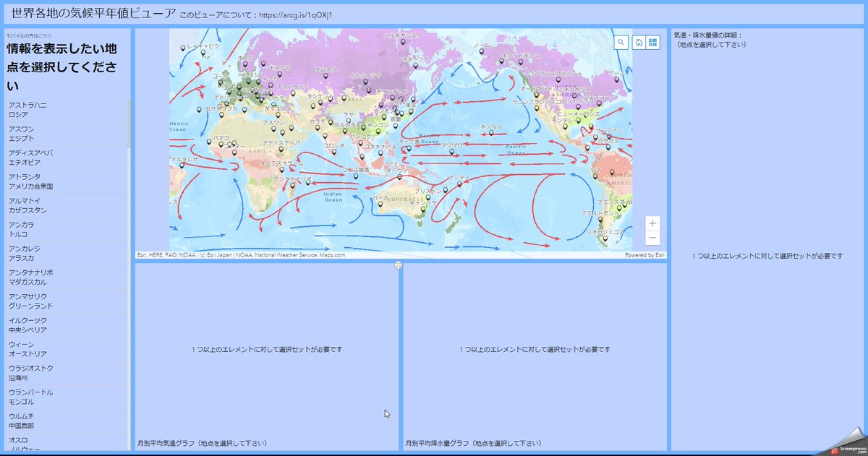The image size is (868, 456).
Task: Select the コロンボ map pin
Action: [x=333, y=152]
